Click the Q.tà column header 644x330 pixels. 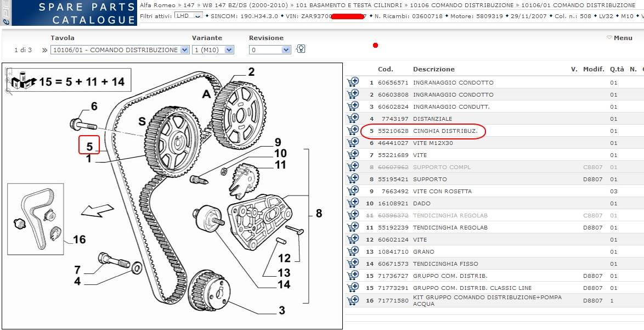coord(617,69)
